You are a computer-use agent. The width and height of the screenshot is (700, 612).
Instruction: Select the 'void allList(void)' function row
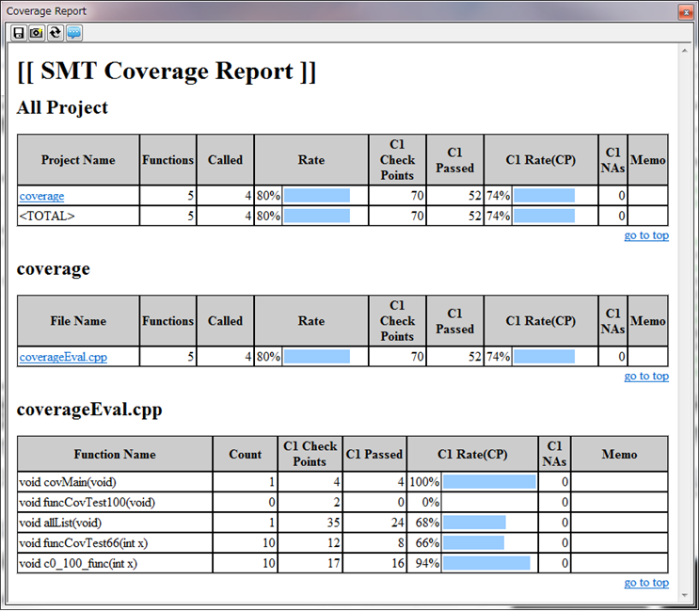[342, 523]
